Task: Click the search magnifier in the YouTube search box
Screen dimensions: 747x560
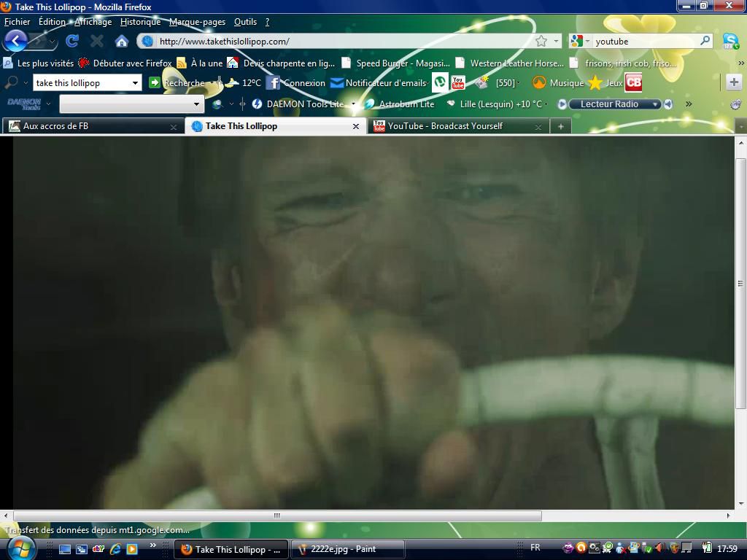Action: 705,41
